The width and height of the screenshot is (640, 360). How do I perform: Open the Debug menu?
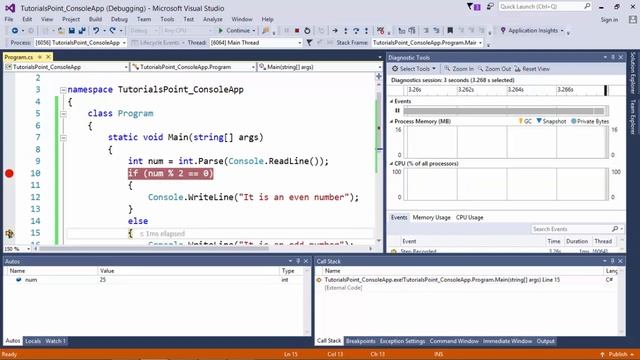tap(119, 19)
